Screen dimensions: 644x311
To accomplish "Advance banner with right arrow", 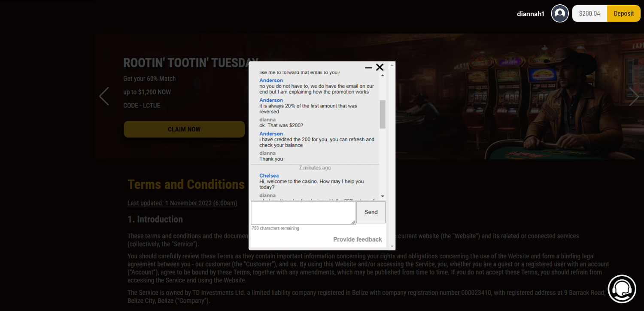I will [x=634, y=96].
